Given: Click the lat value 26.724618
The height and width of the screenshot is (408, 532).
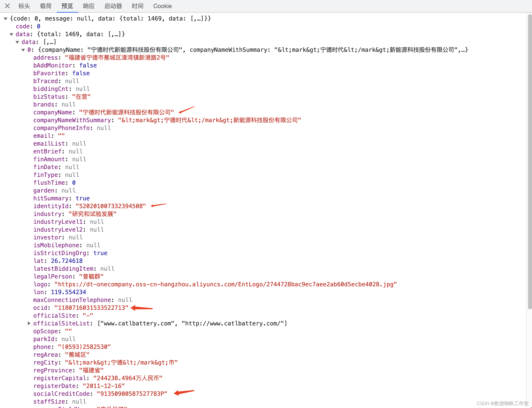Looking at the screenshot, I should pos(67,261).
